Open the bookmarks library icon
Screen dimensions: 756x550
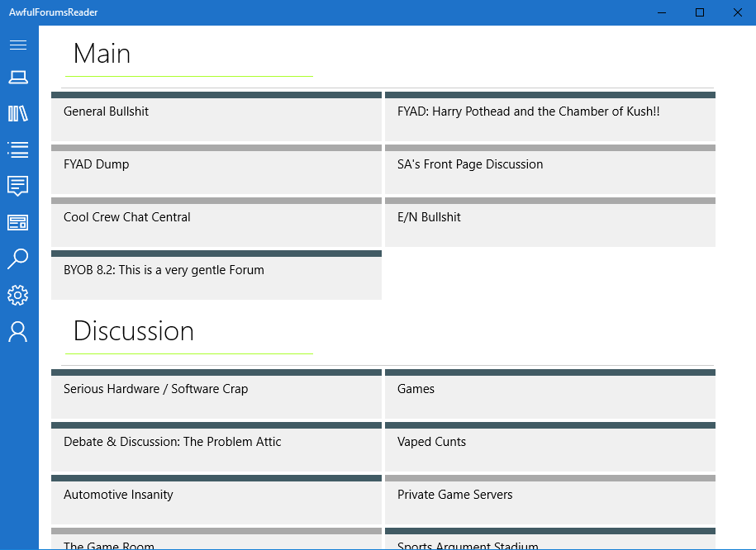pyautogui.click(x=18, y=113)
